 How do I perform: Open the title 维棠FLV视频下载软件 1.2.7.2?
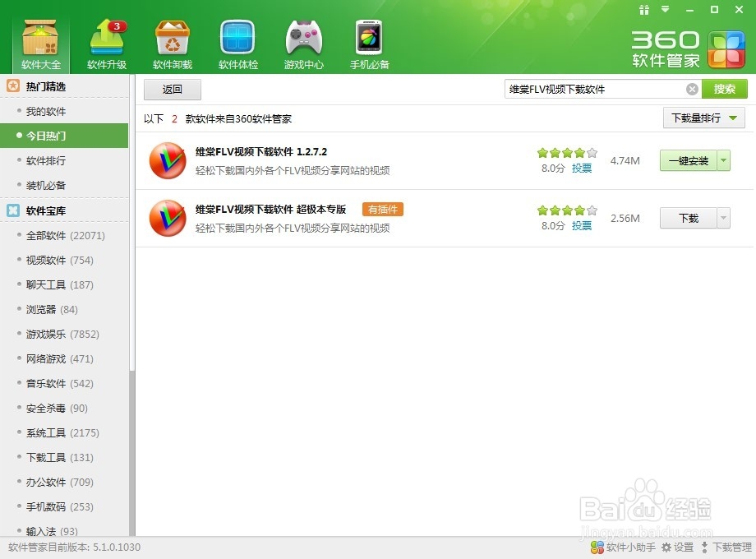(x=260, y=152)
